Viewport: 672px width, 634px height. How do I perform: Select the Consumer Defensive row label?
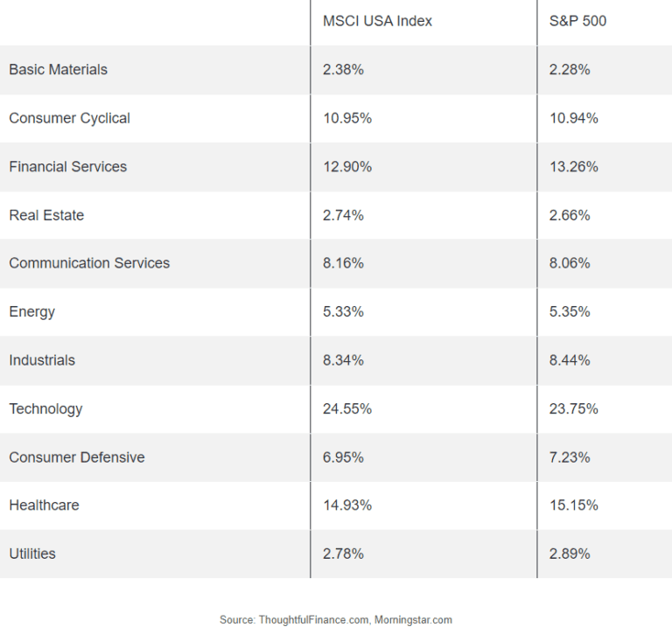[77, 457]
